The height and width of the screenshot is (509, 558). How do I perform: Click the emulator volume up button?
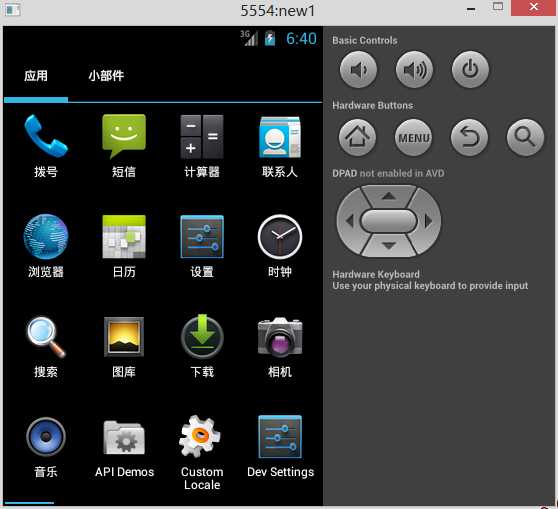click(x=414, y=69)
